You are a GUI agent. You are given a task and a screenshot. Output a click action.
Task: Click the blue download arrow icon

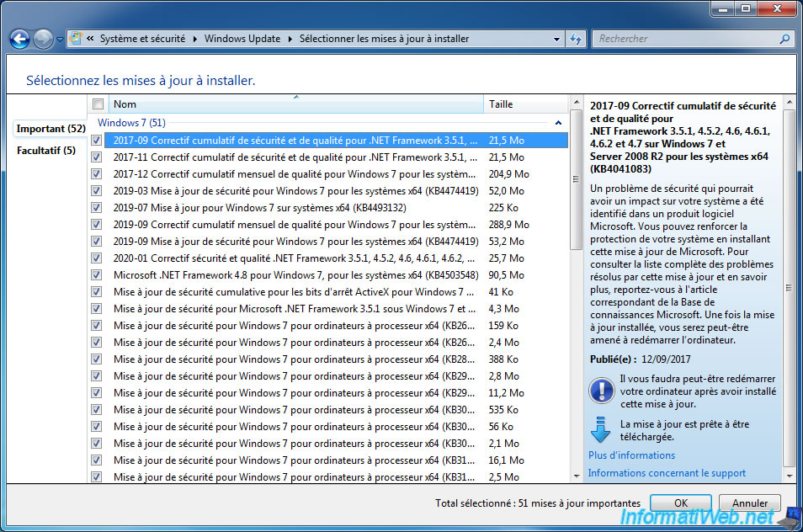[601, 429]
